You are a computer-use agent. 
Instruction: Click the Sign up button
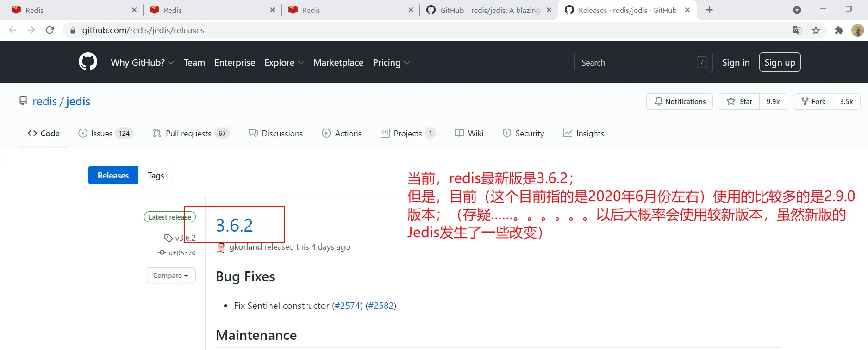tap(780, 62)
